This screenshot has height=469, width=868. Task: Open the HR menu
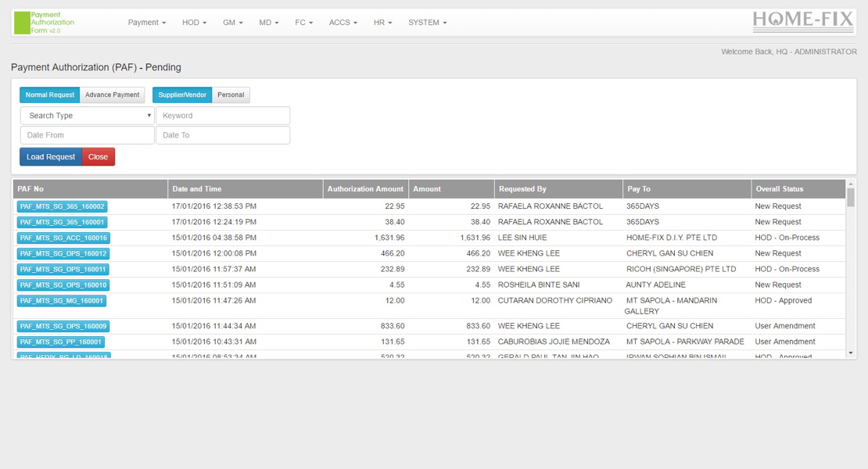[382, 23]
